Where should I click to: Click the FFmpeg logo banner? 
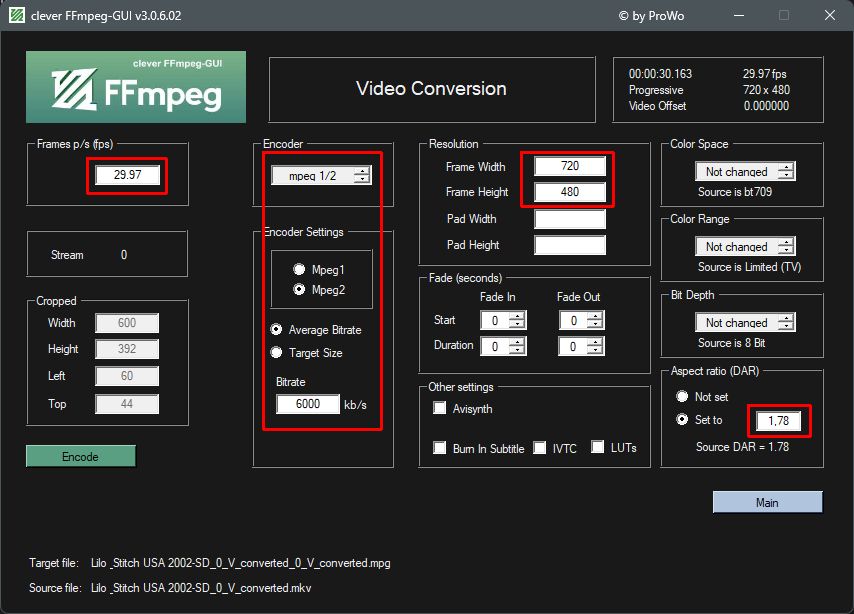tap(136, 87)
